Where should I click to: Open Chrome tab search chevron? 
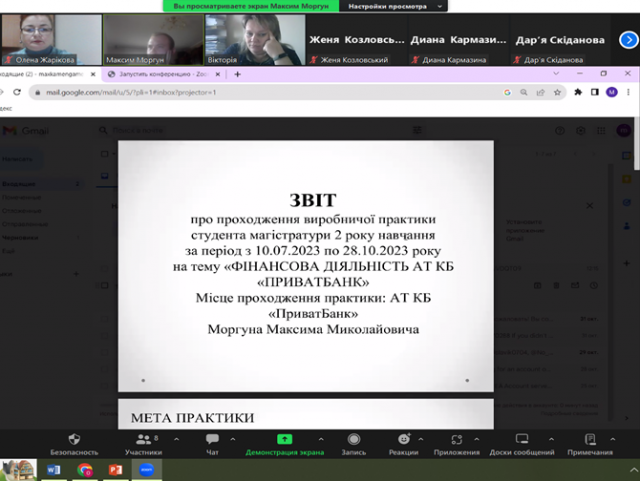point(556,73)
